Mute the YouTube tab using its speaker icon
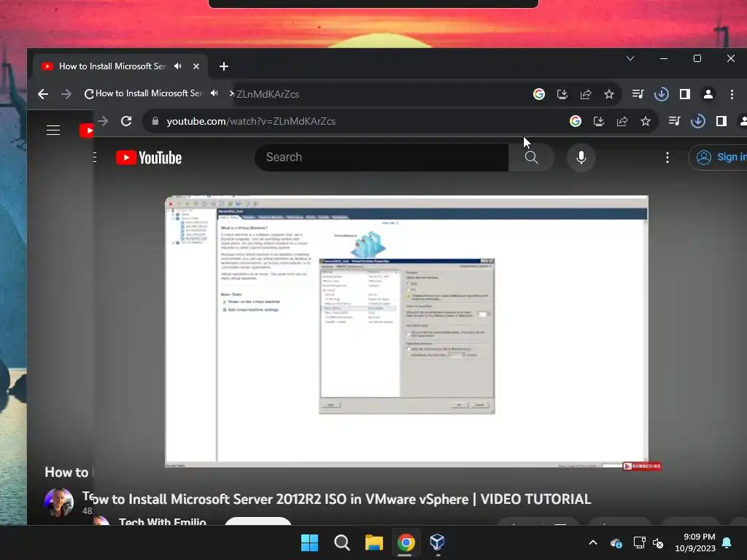The height and width of the screenshot is (560, 747). pos(178,66)
